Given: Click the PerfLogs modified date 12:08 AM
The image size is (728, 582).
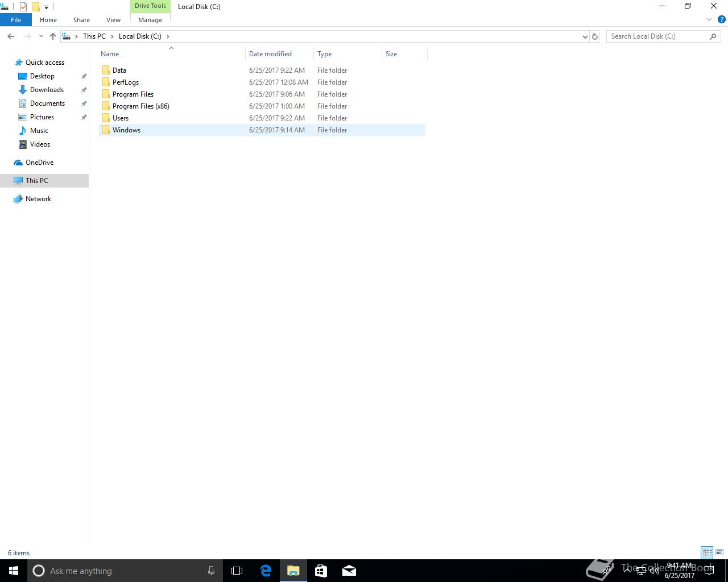Looking at the screenshot, I should [x=279, y=82].
